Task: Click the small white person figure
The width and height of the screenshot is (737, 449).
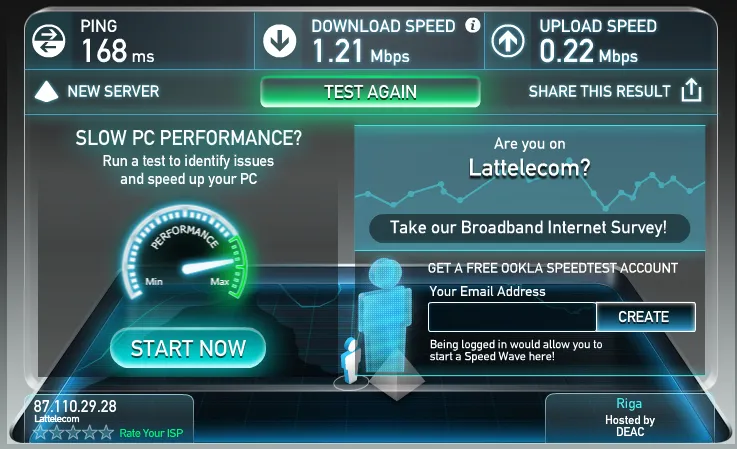Action: (x=350, y=360)
